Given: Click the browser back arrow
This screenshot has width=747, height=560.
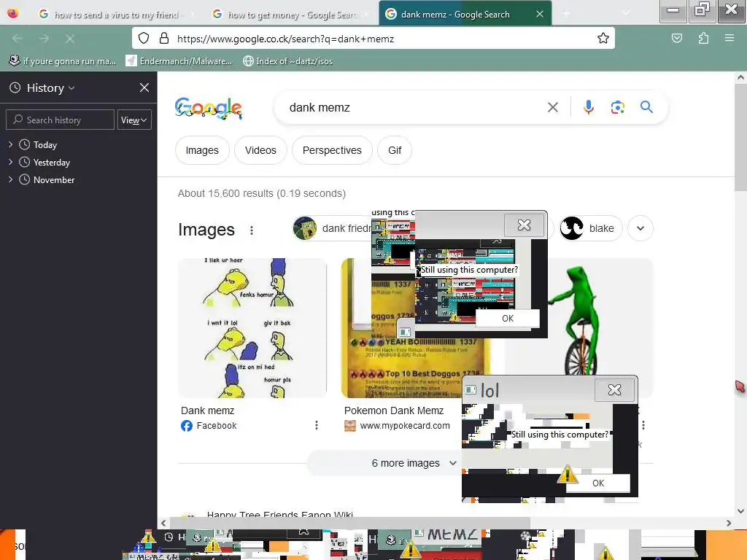Looking at the screenshot, I should pyautogui.click(x=18, y=39).
